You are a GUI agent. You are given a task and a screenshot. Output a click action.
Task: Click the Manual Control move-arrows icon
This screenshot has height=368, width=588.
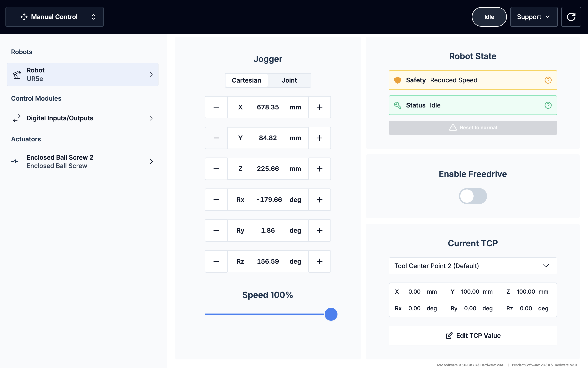click(x=24, y=17)
